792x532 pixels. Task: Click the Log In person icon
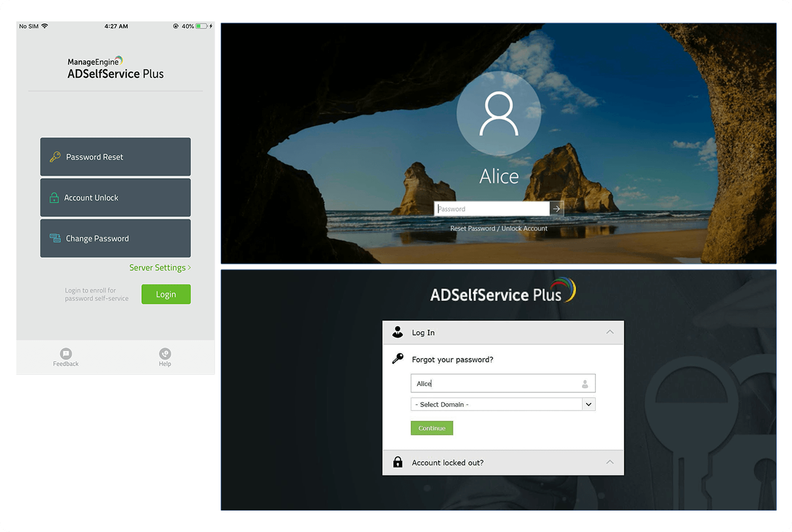[398, 332]
